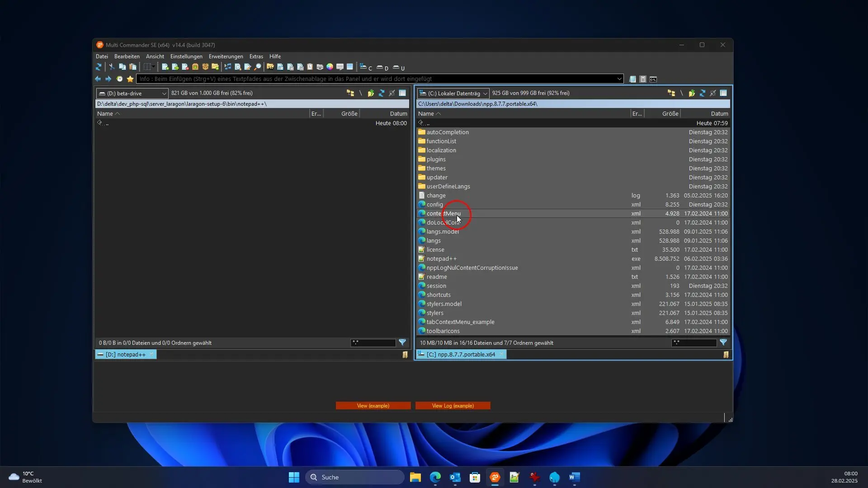Open the Einstellungen menu
The width and height of the screenshot is (868, 488).
[x=186, y=56]
